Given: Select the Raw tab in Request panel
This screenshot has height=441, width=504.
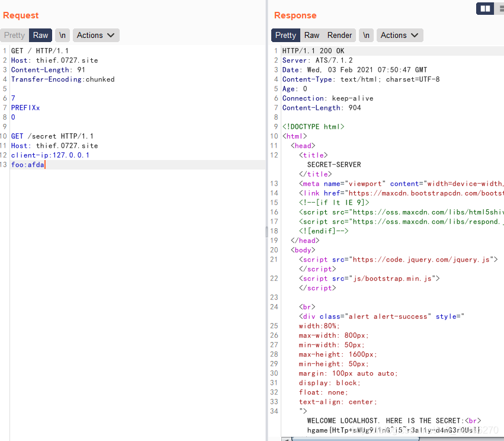Looking at the screenshot, I should pyautogui.click(x=40, y=35).
